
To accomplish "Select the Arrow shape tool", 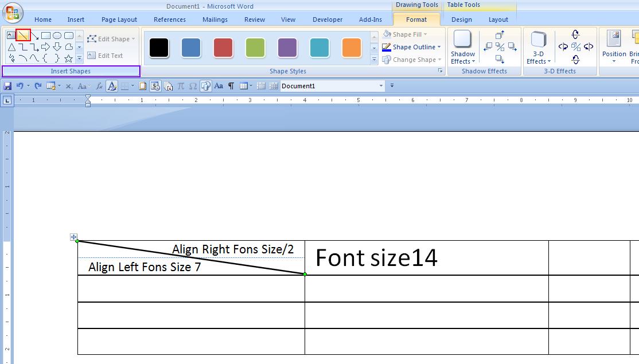I will point(34,35).
